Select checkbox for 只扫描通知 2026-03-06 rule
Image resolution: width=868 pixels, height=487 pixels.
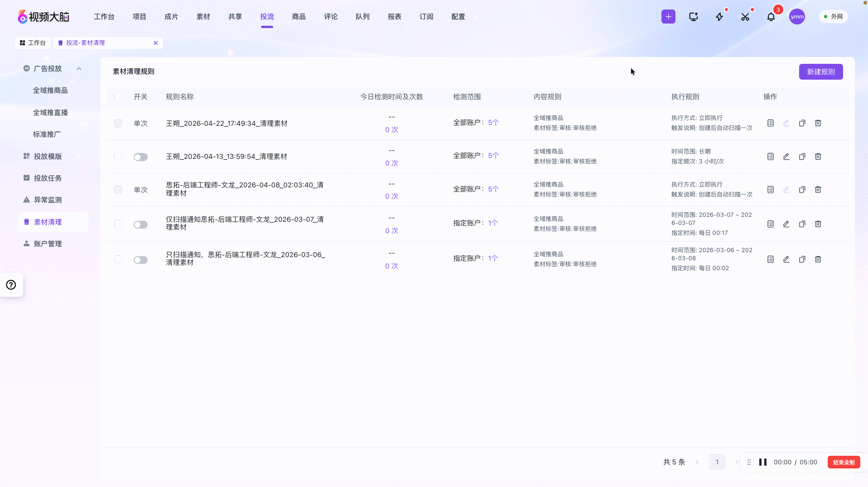[x=118, y=259]
